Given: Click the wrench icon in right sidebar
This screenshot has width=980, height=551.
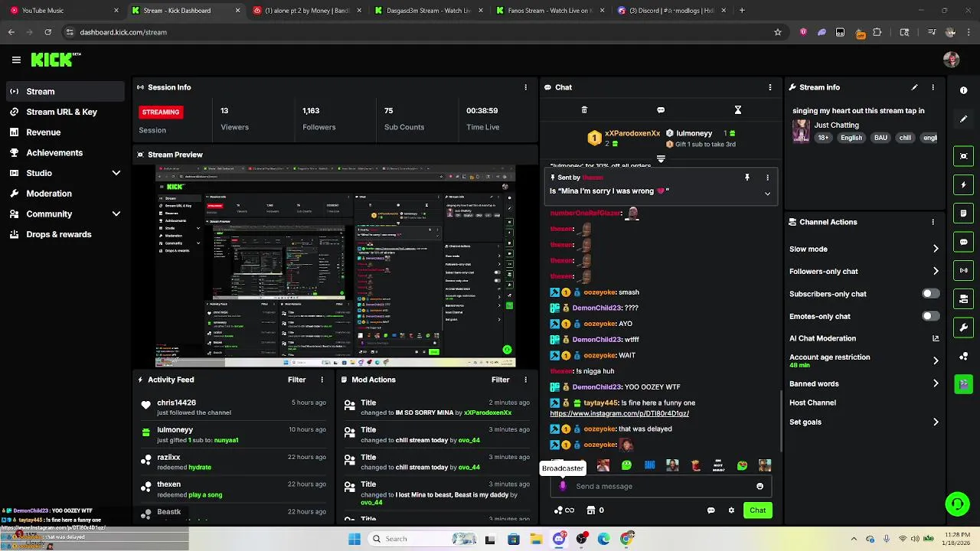Looking at the screenshot, I should coord(963,328).
